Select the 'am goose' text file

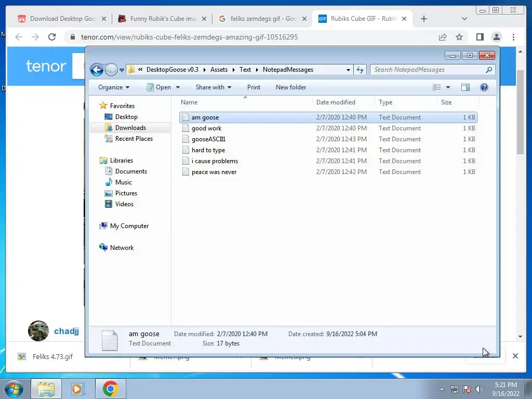(x=328, y=117)
